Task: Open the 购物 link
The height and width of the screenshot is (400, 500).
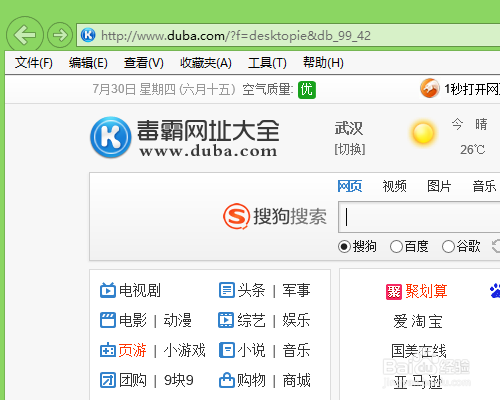Action: pyautogui.click(x=251, y=380)
